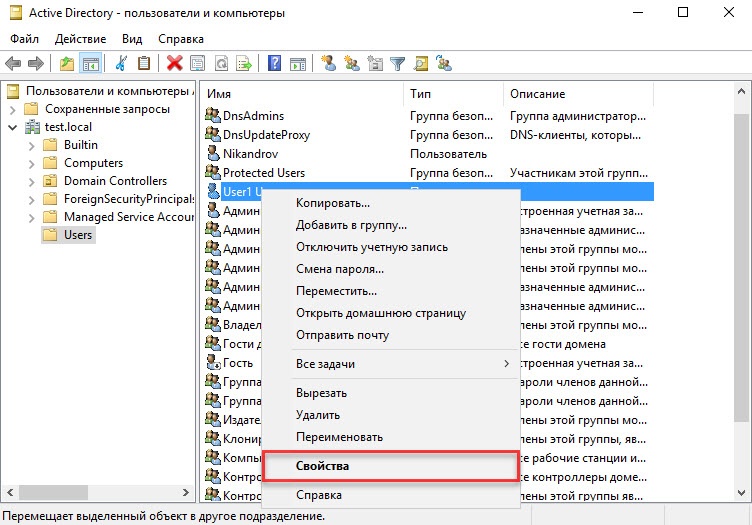Click the vertical scrollbar down arrow
The height and width of the screenshot is (525, 752).
pos(741,492)
